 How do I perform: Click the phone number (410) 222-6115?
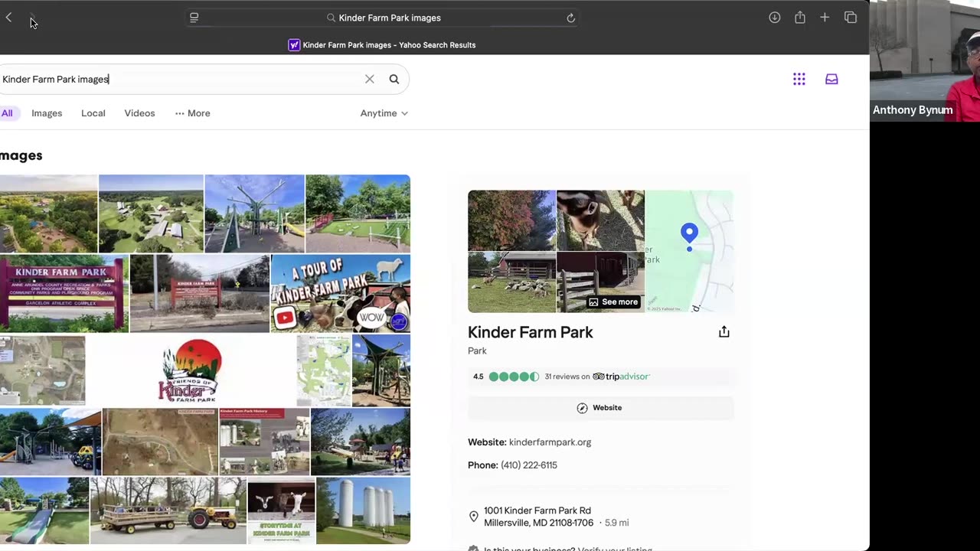coord(529,465)
